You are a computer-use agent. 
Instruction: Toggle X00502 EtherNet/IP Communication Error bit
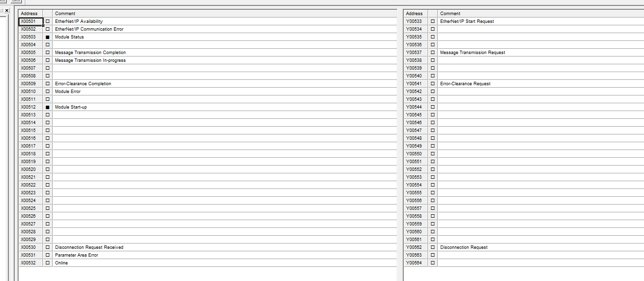(x=48, y=29)
